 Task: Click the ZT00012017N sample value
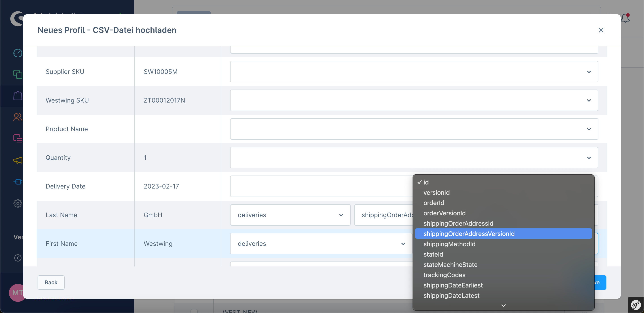click(164, 100)
